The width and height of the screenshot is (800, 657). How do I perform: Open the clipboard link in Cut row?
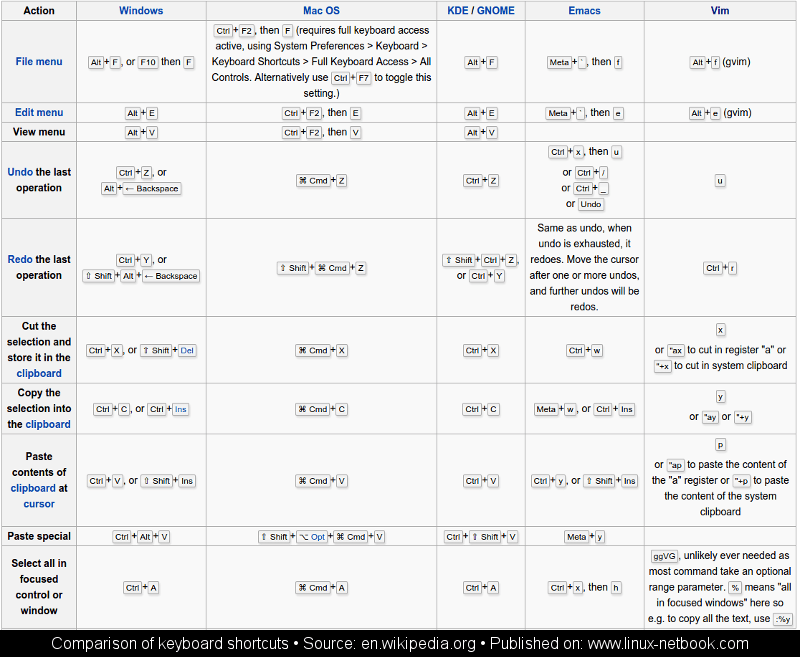39,373
